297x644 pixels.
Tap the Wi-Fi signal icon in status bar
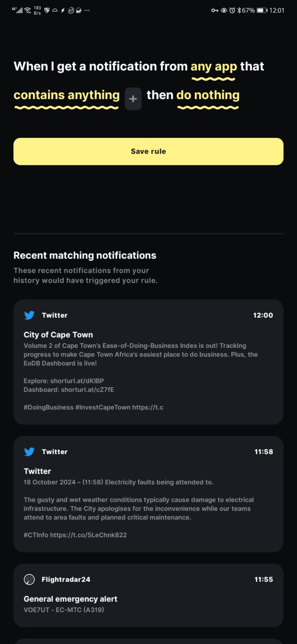[x=28, y=10]
